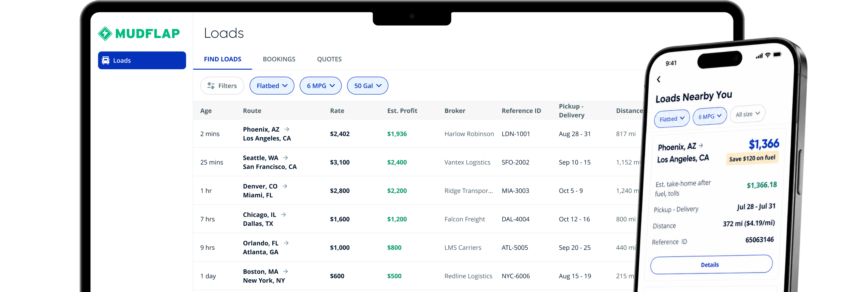Click reference ID ATL-5005
This screenshot has height=292, width=868.
pos(515,248)
